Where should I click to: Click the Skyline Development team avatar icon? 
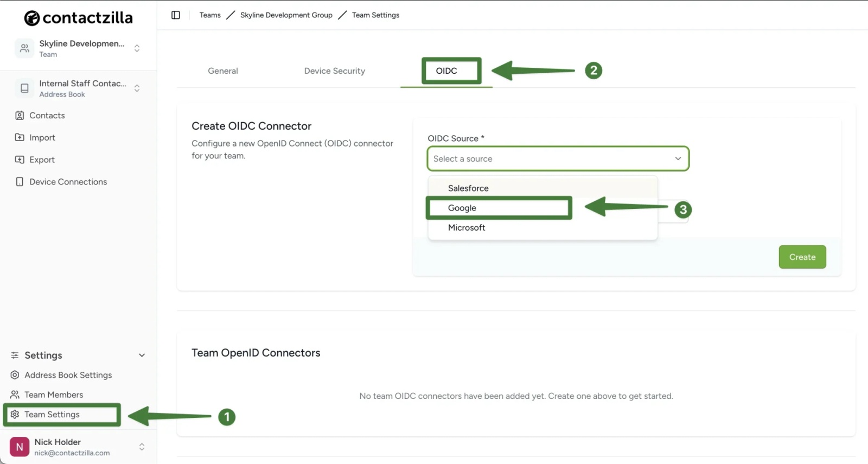tap(24, 48)
